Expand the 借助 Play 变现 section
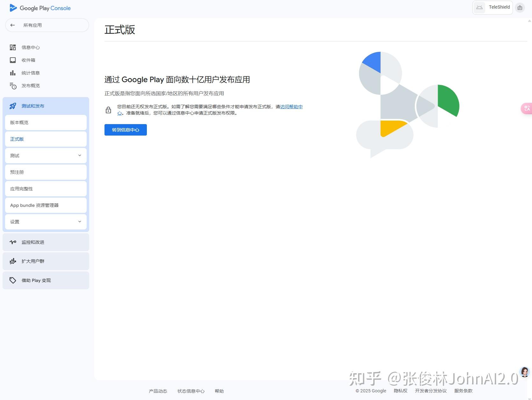The height and width of the screenshot is (400, 532). pyautogui.click(x=46, y=280)
